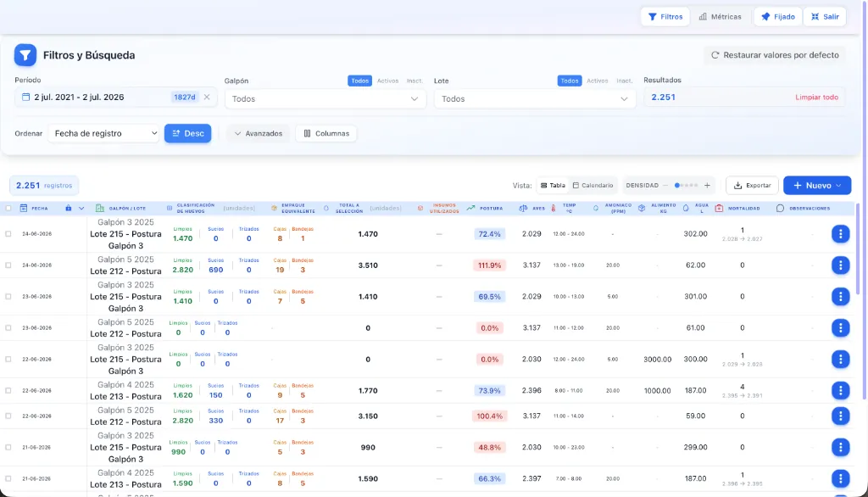Open the Métricas chart panel
Viewport: 868px width, 497px height.
tap(720, 17)
